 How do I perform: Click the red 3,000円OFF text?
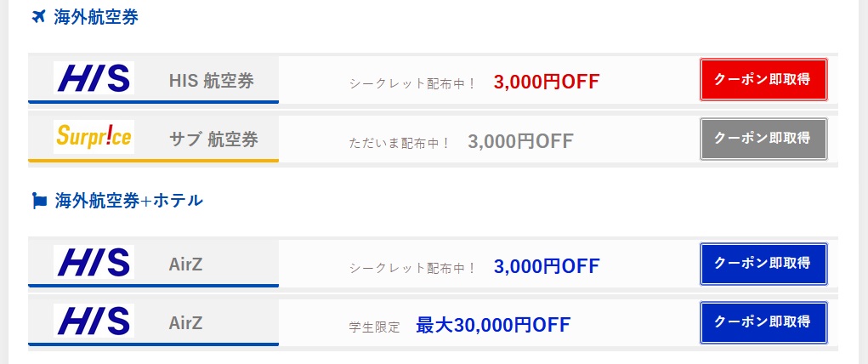click(546, 82)
